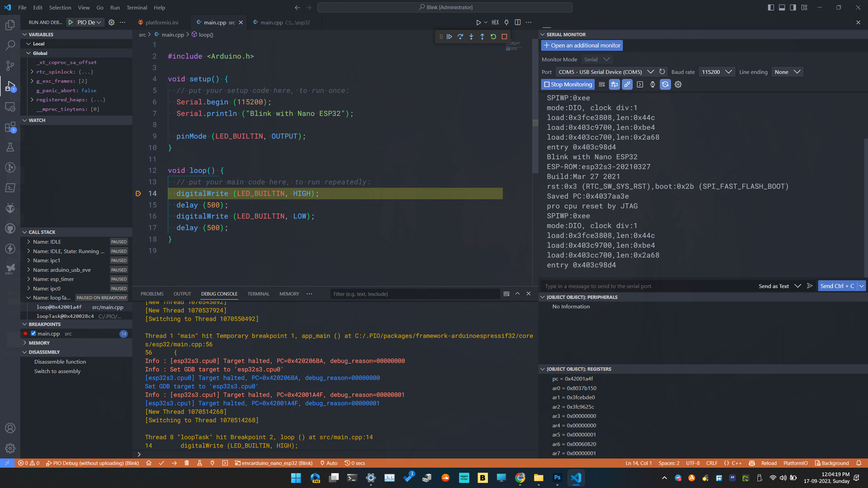868x488 pixels.
Task: Toggle the serial monitor plug connection option
Action: pyautogui.click(x=627, y=84)
